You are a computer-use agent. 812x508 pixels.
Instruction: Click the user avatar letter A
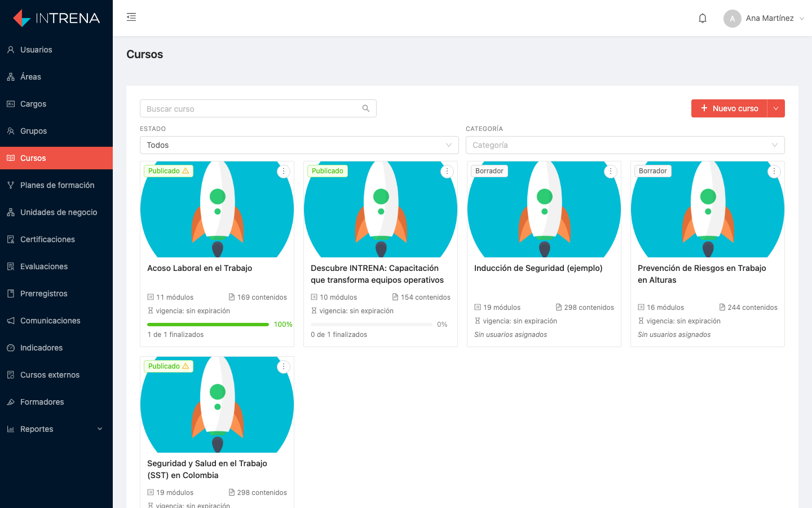(732, 18)
